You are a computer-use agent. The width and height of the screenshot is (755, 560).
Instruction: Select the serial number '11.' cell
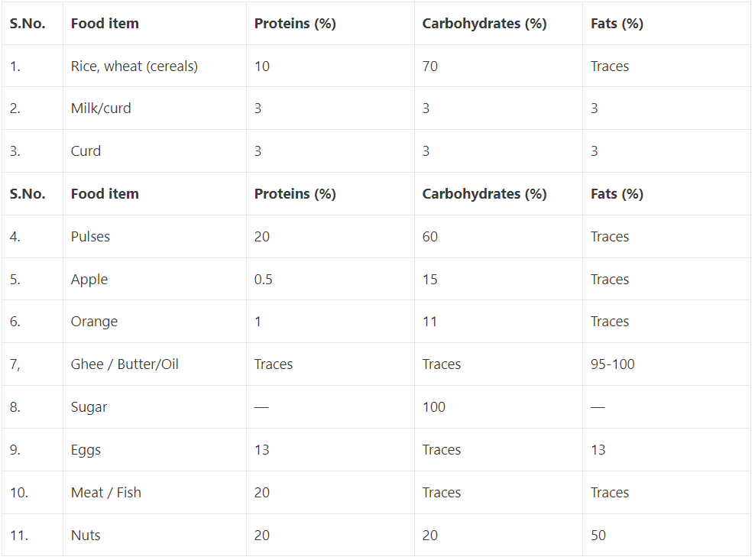click(19, 536)
